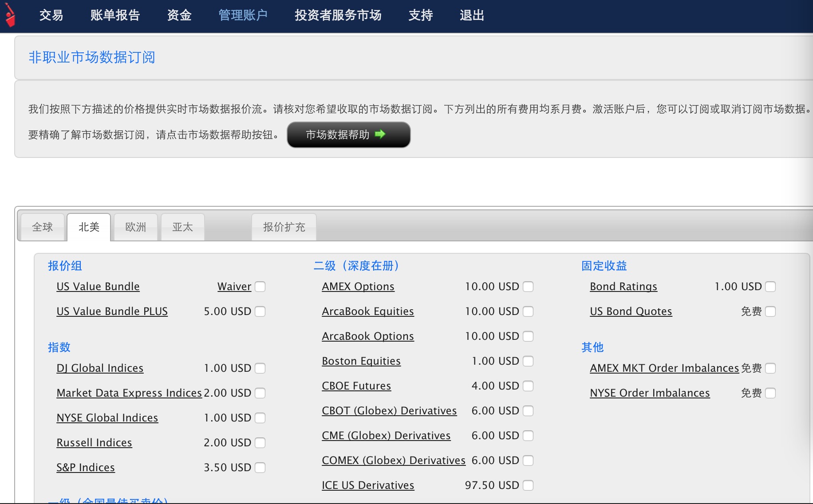
Task: Open the ArcaBook Equities link
Action: [368, 311]
